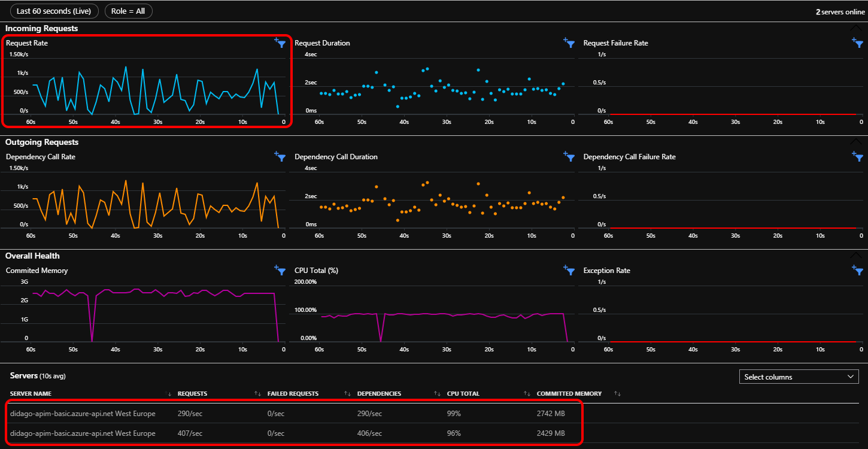Open filter for Request Failure Rate chart
The height and width of the screenshot is (449, 868).
858,43
